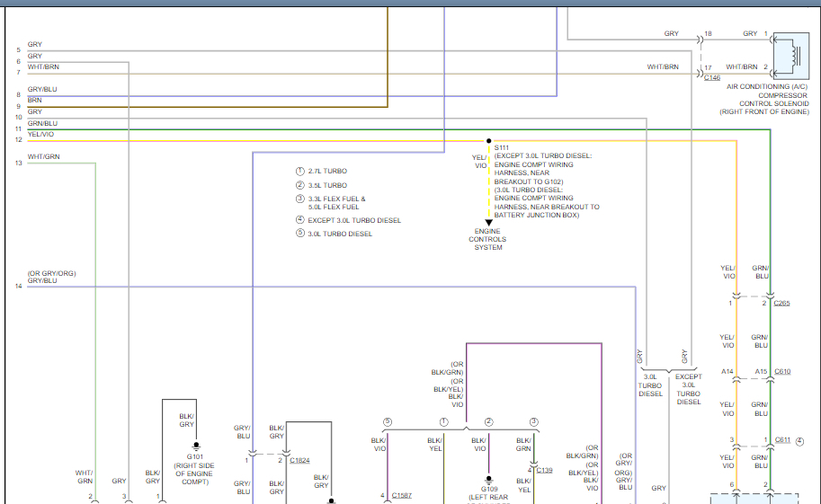This screenshot has width=821, height=504.
Task: Click the G101 ground symbol
Action: pyautogui.click(x=195, y=446)
